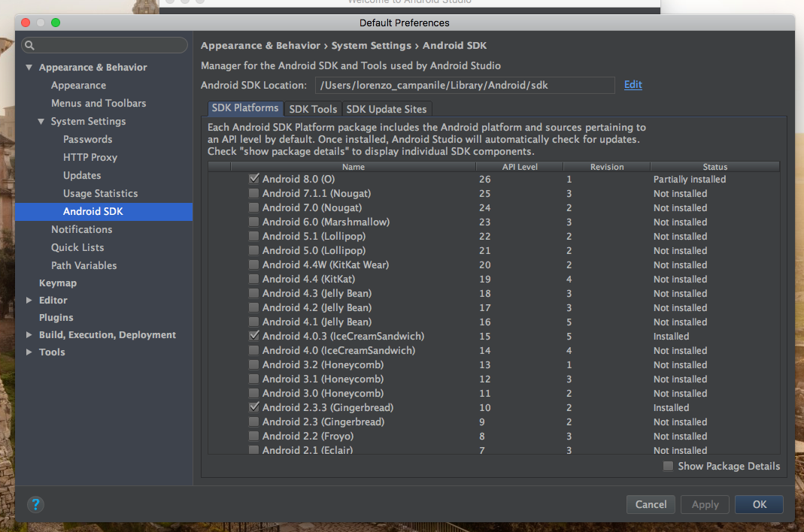Sort the table by Name column header
804x532 pixels.
353,167
